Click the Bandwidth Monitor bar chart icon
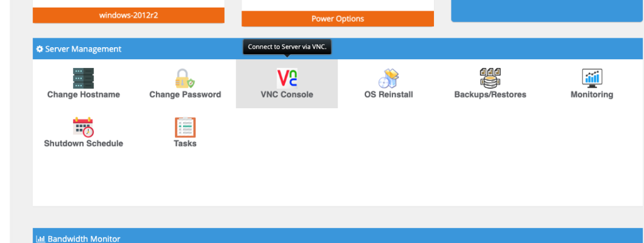The width and height of the screenshot is (644, 243). coord(40,239)
